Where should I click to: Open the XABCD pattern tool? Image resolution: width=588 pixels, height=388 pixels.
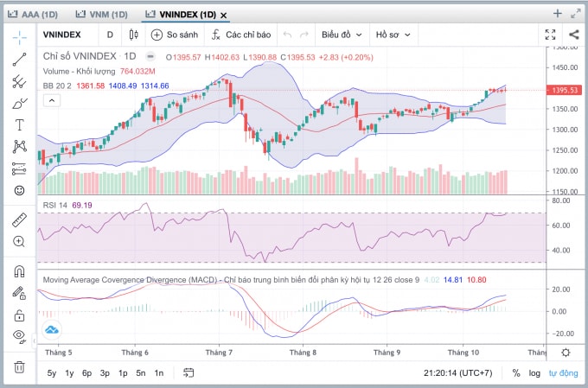[x=20, y=147]
